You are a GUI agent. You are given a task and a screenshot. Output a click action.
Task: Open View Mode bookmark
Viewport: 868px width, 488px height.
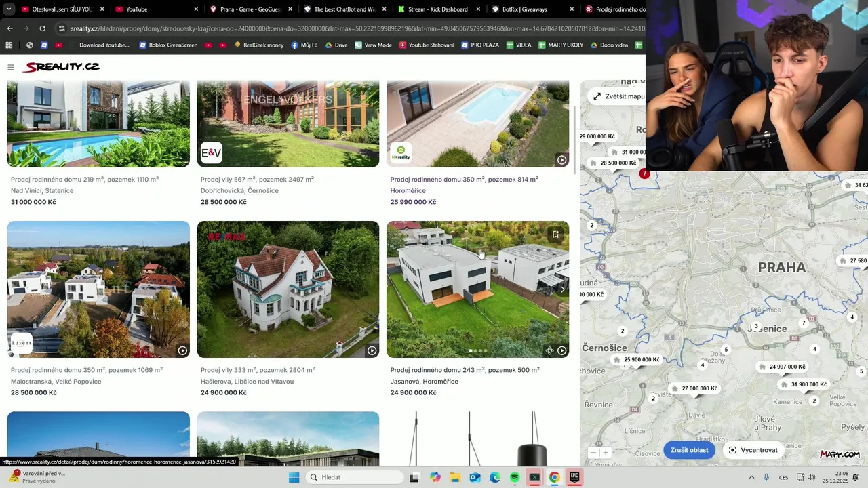click(x=373, y=45)
